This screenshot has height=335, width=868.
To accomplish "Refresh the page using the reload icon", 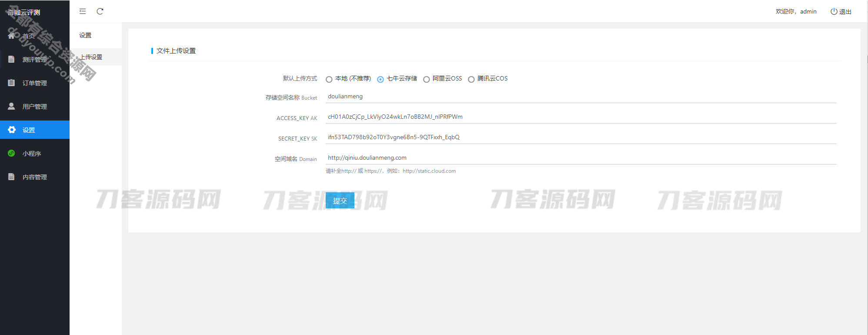I will pos(100,11).
